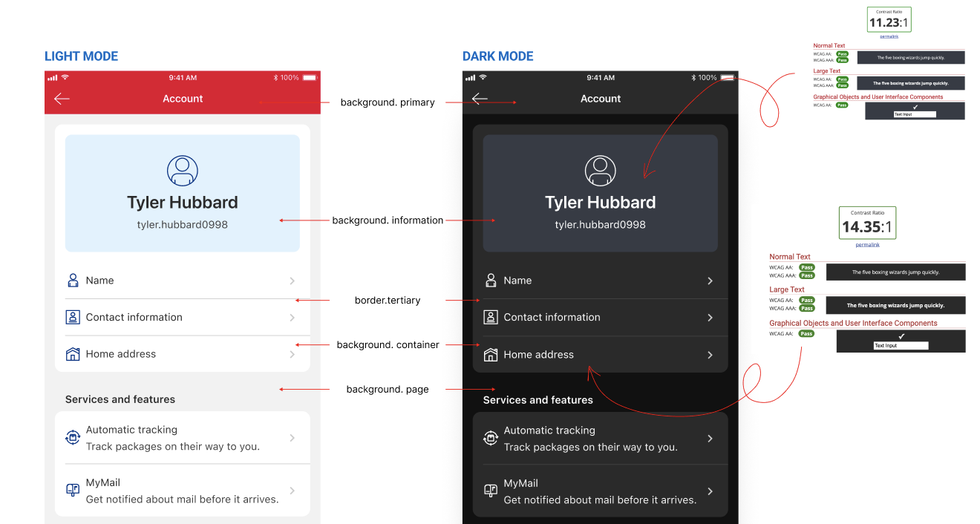
Task: Click the Tyler Hubbard name in dark mode card
Action: (x=600, y=203)
